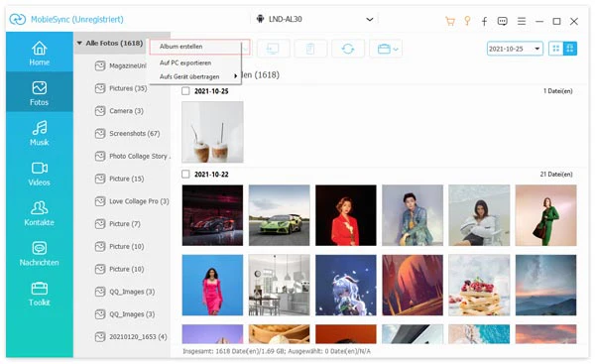595x364 pixels.
Task: Open the Nachrichten section
Action: pos(40,254)
